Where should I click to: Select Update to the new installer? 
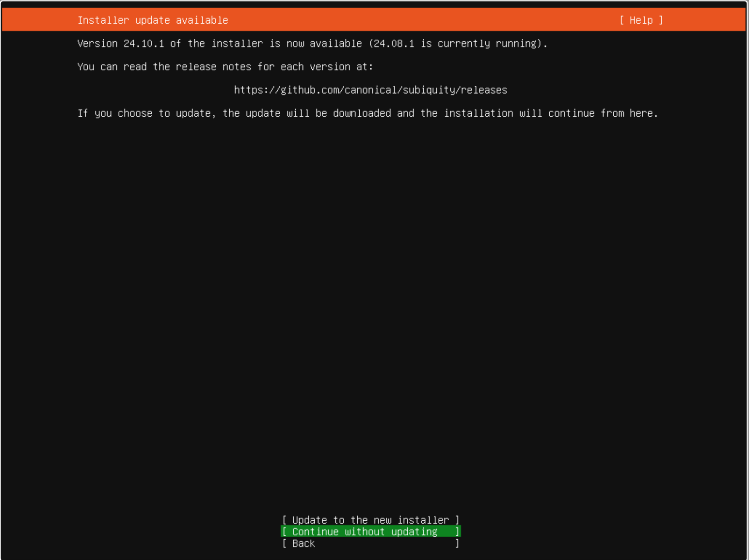[370, 520]
